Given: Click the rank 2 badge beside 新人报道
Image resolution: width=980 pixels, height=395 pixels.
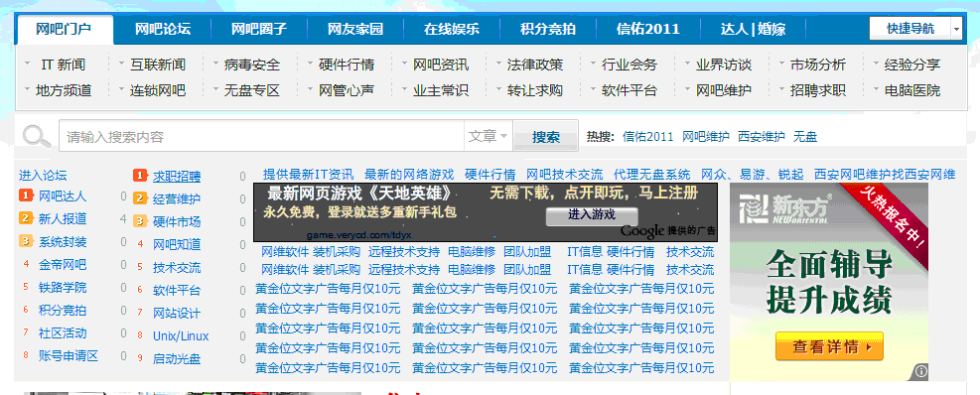Looking at the screenshot, I should [x=26, y=218].
